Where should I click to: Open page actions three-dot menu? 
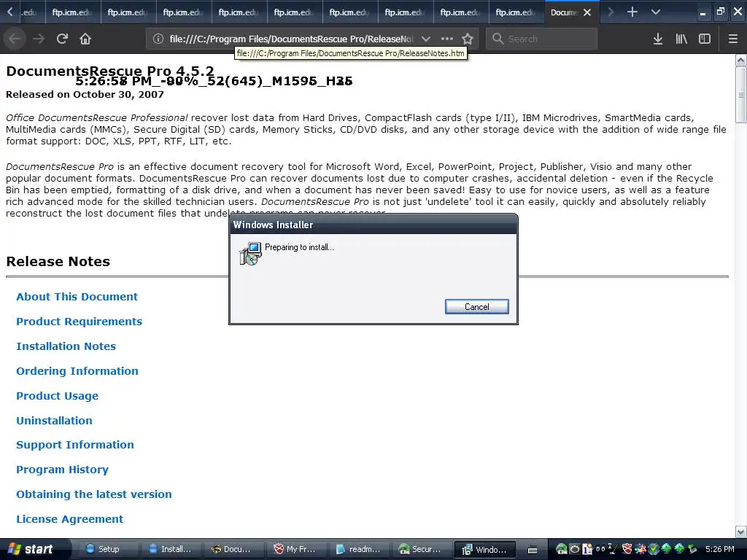(x=447, y=39)
